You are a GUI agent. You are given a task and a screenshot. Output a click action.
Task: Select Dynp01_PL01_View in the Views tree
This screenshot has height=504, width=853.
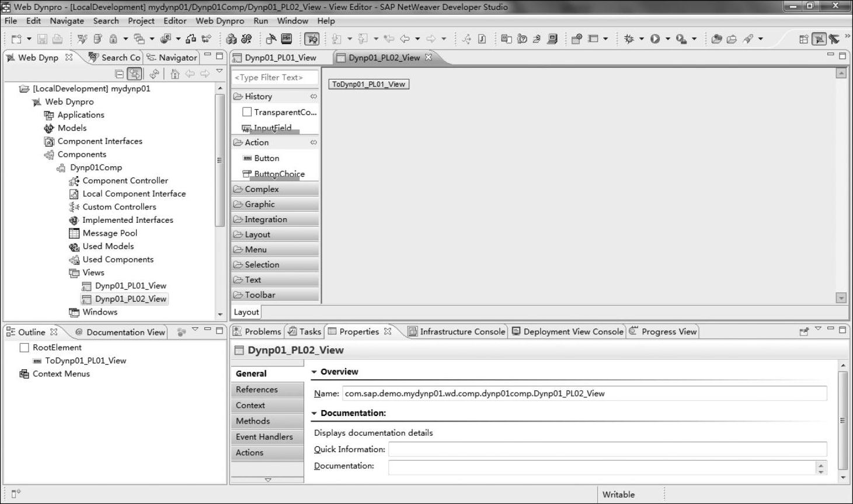click(x=130, y=286)
